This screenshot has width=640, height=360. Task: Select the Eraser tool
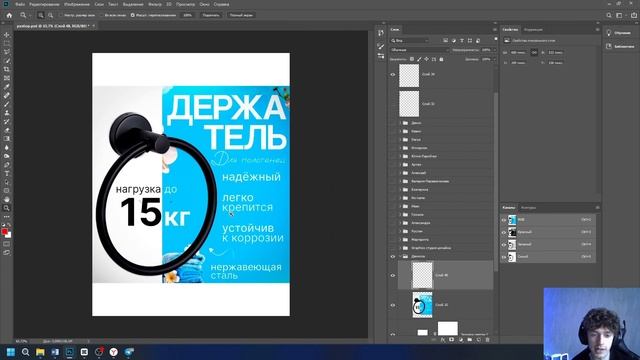pyautogui.click(x=7, y=130)
